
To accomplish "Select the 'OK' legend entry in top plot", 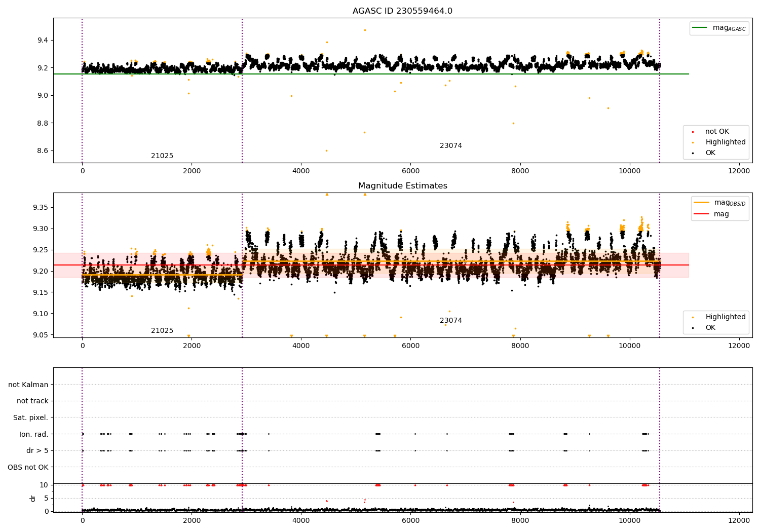I will 710,153.
